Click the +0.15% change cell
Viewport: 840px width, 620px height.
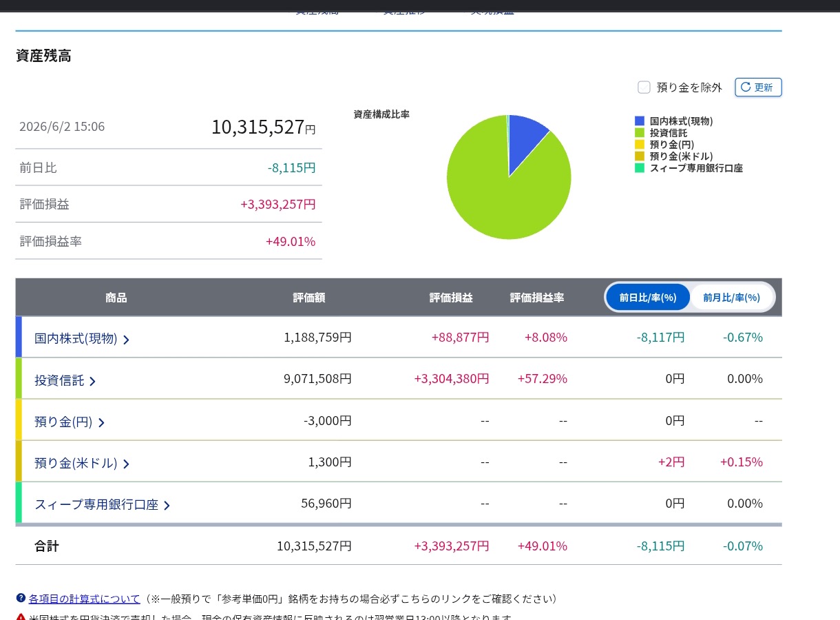742,462
